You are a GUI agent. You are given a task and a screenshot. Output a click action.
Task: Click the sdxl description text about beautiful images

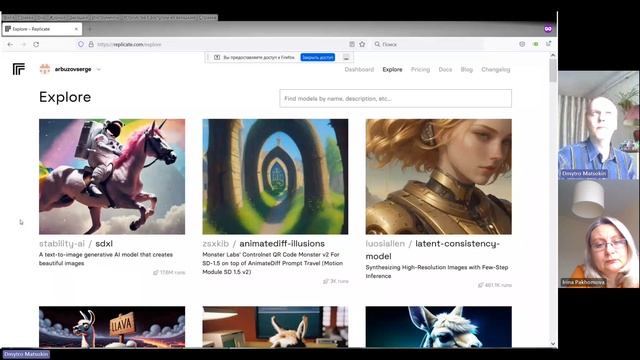point(106,259)
